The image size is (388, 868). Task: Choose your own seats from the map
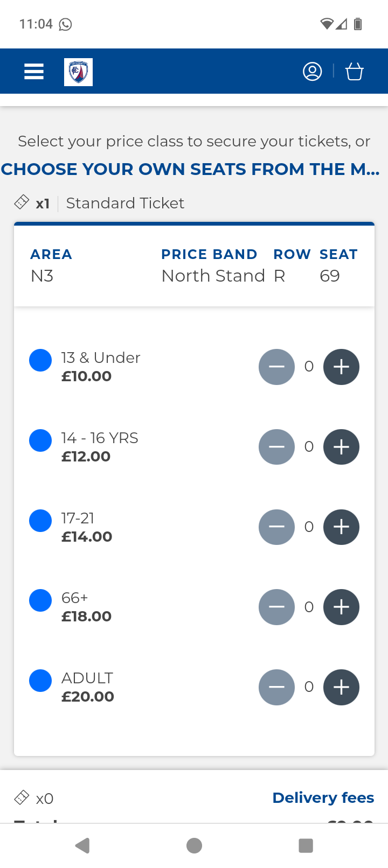tap(190, 169)
